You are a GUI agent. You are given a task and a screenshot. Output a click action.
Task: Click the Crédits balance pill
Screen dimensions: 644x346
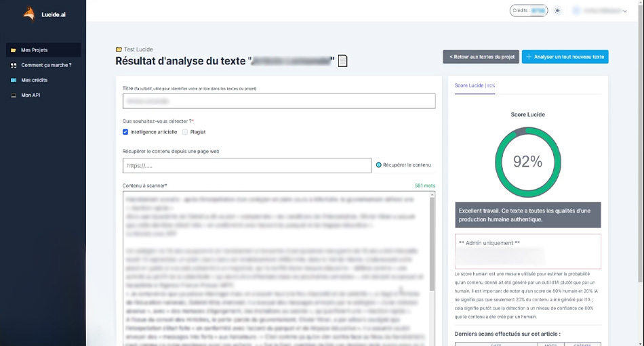coord(528,11)
